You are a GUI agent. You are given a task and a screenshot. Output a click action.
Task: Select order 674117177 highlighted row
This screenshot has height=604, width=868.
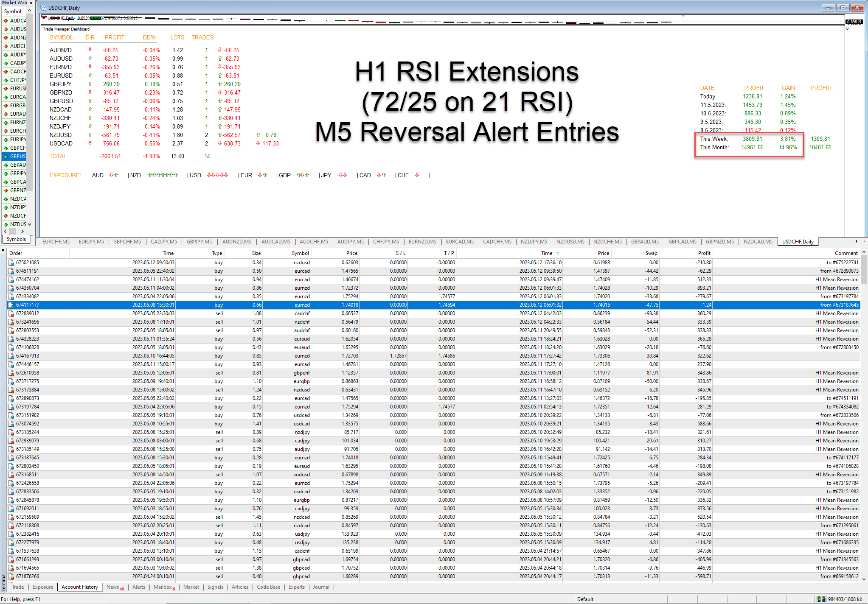pyautogui.click(x=434, y=305)
